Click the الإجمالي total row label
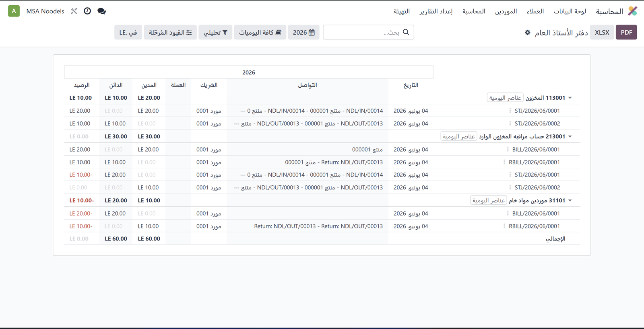Viewport: 644px width, 329px height. [x=555, y=239]
